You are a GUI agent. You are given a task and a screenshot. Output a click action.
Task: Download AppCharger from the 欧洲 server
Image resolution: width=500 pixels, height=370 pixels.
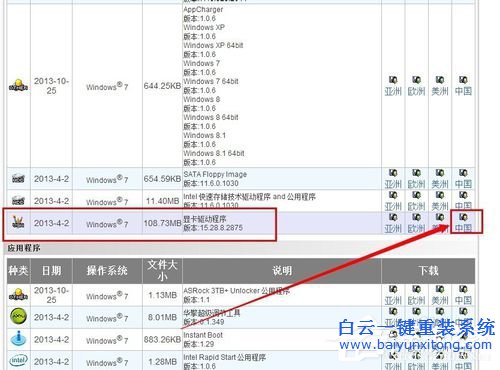(x=416, y=86)
